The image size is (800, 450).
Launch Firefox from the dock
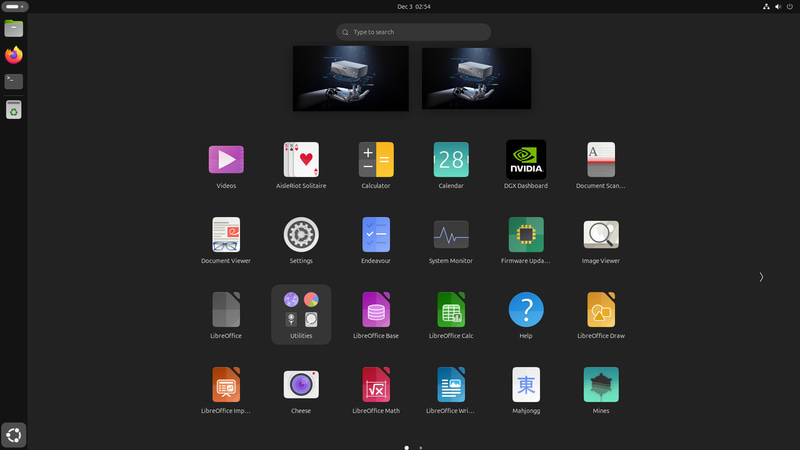[14, 55]
